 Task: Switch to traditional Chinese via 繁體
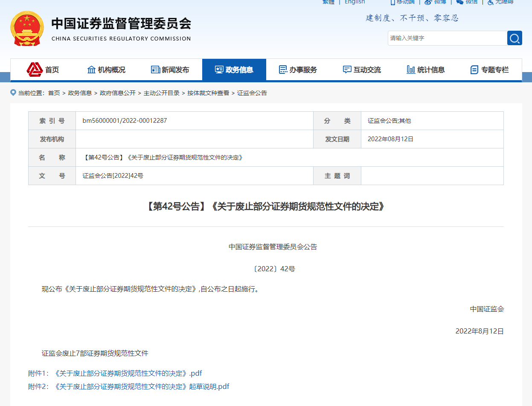[x=328, y=2]
